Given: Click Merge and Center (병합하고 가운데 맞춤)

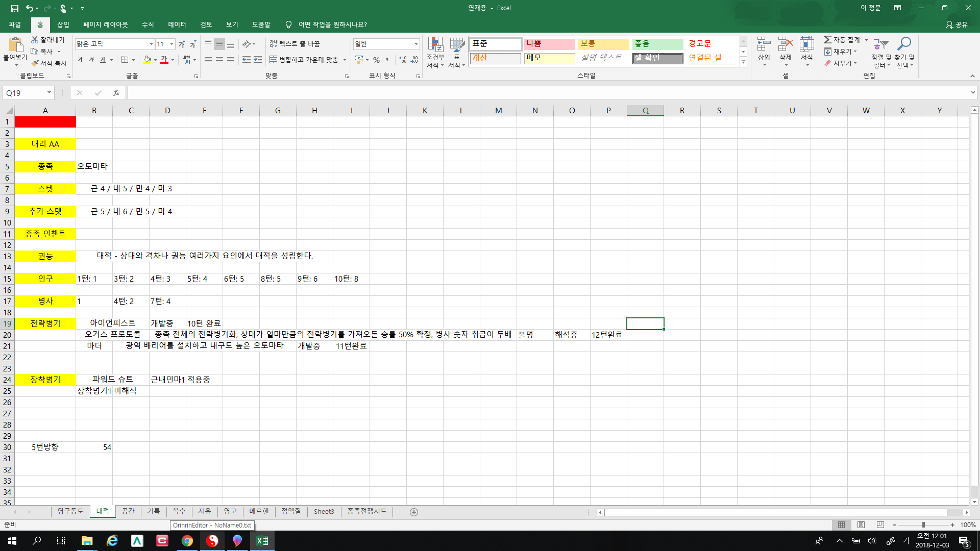Looking at the screenshot, I should 304,60.
